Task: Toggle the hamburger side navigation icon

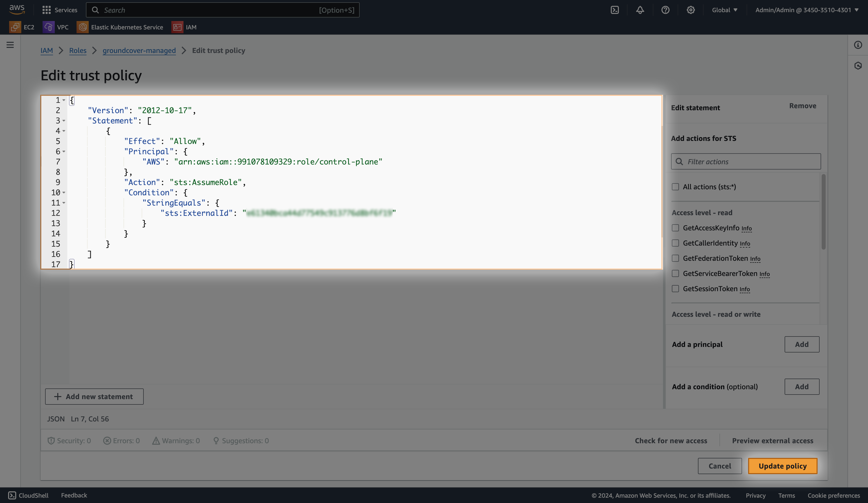Action: 10,45
